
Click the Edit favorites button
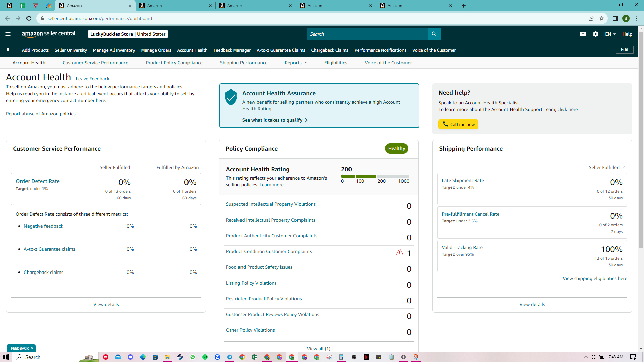[x=625, y=50]
